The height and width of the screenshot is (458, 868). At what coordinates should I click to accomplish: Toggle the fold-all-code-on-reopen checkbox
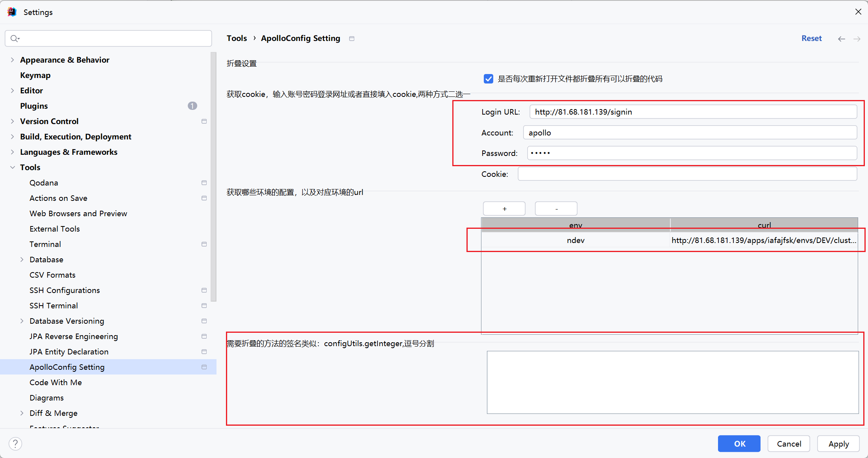tap(489, 79)
